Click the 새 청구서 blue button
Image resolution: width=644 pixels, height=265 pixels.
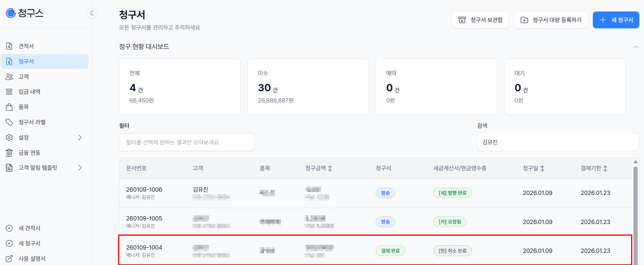point(616,20)
